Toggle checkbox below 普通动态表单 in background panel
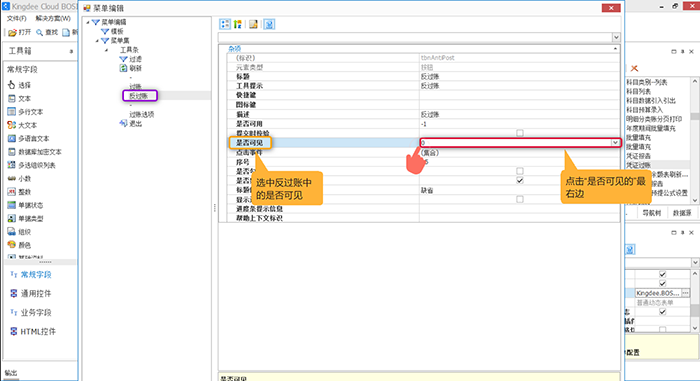 662,312
